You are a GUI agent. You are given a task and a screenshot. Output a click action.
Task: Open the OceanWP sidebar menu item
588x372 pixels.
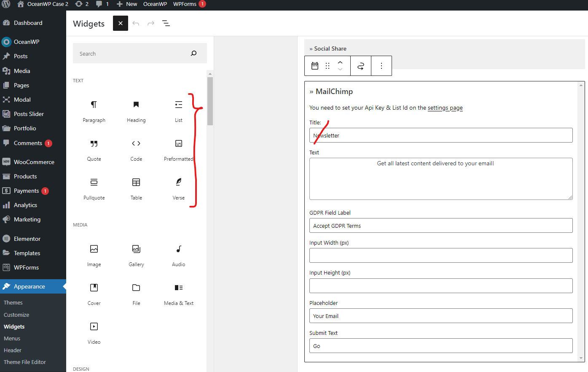pyautogui.click(x=33, y=42)
